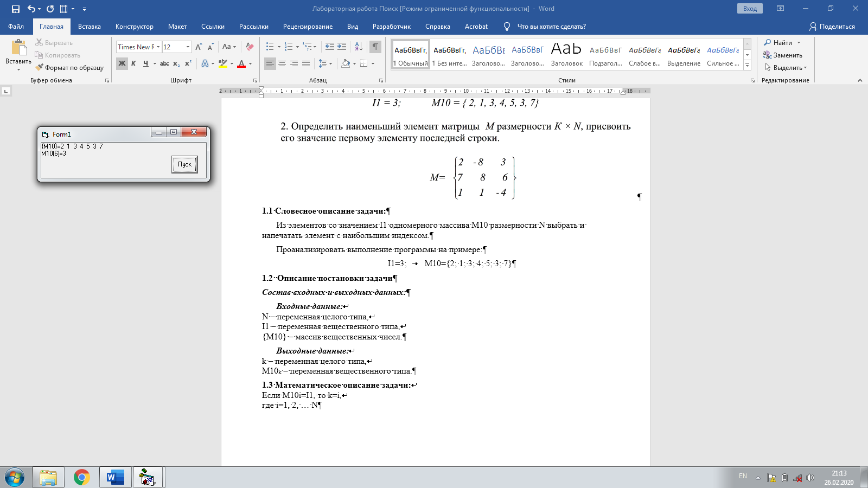Switch to the Разработчик tab

click(392, 27)
